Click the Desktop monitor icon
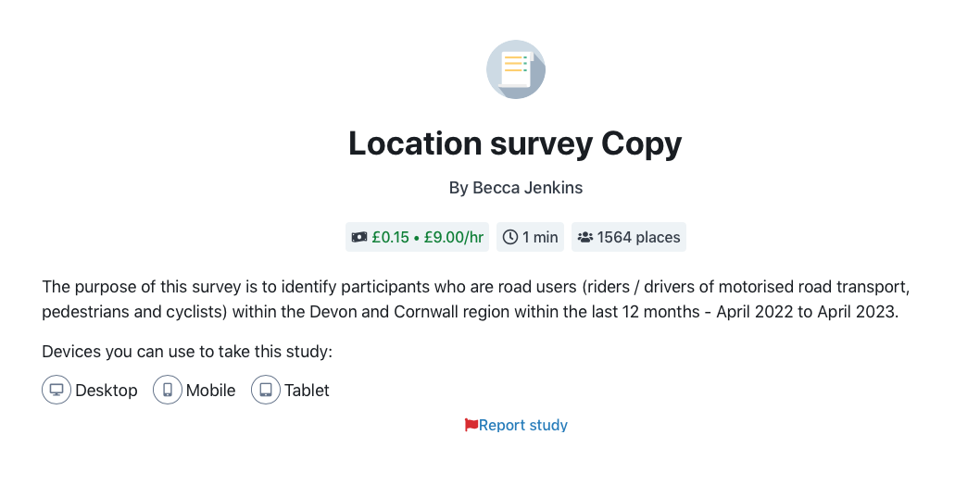 point(57,390)
